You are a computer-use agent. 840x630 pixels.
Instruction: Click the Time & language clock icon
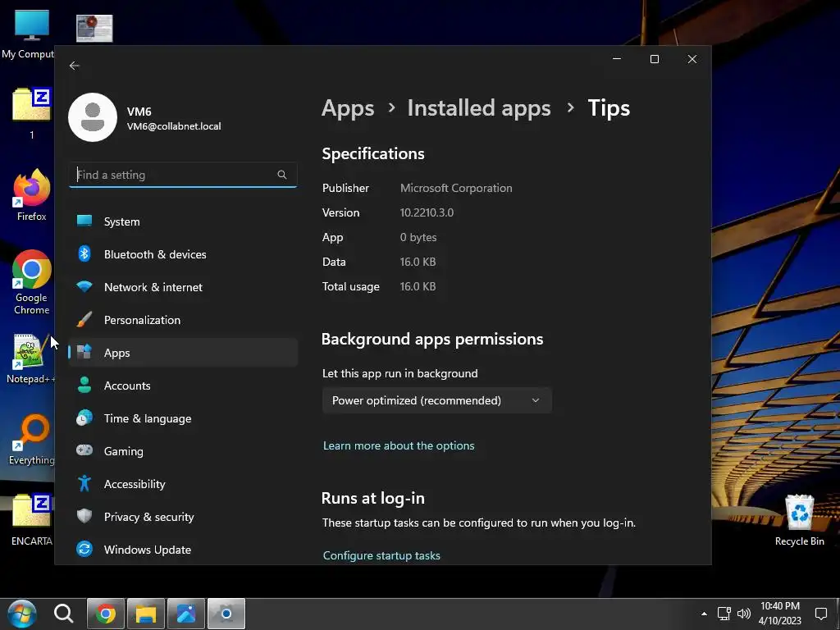click(x=84, y=418)
